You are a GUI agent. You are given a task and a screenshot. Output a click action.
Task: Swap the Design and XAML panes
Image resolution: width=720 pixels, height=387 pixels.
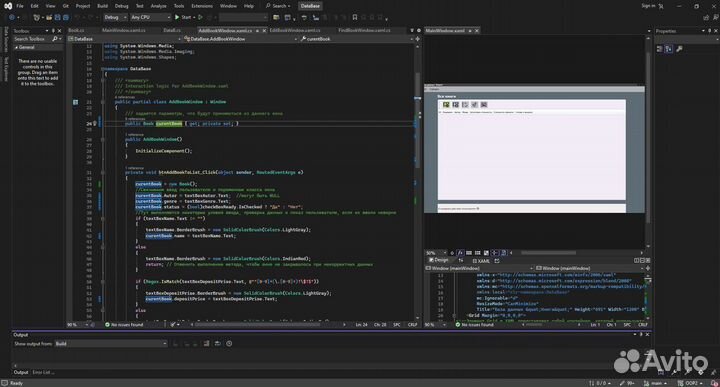coord(461,260)
